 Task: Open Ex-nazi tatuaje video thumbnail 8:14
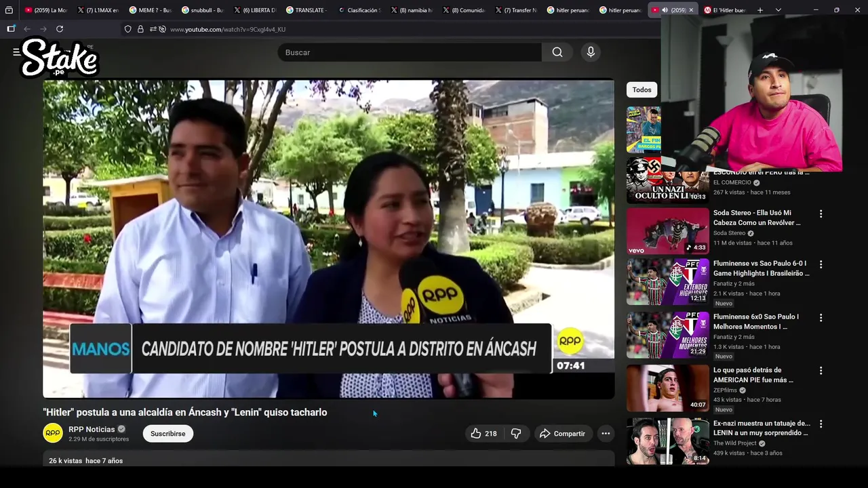667,441
